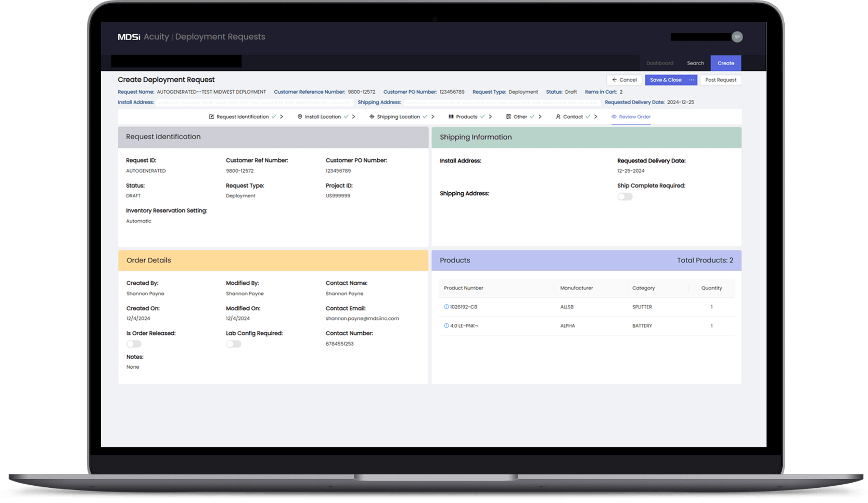Toggle the Is Order Released switch

134,344
